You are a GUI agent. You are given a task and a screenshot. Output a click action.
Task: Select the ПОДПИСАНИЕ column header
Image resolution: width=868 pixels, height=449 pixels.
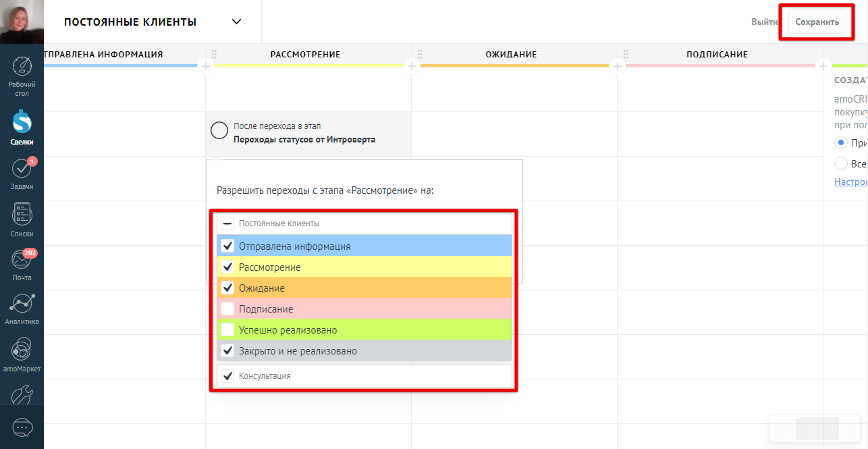pos(717,54)
